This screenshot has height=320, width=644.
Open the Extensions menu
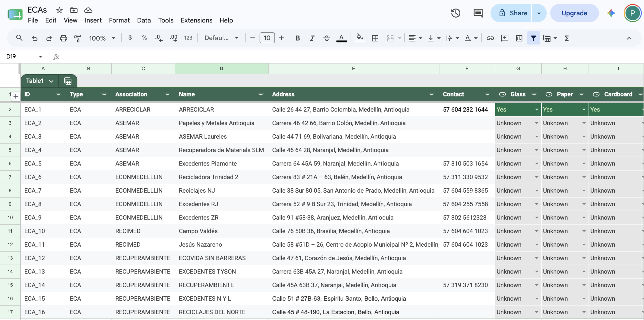pyautogui.click(x=196, y=20)
